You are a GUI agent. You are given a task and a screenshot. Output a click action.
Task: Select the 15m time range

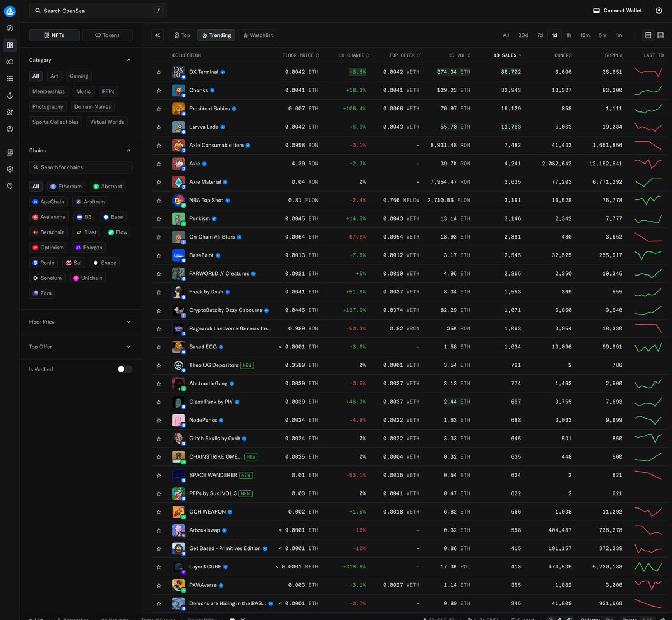585,35
